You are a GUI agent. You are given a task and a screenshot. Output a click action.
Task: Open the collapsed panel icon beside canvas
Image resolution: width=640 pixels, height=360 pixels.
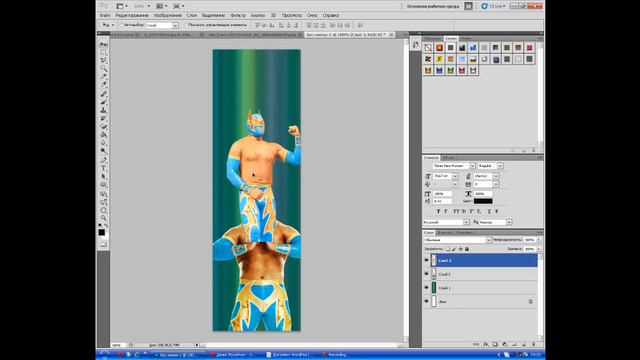[x=415, y=45]
